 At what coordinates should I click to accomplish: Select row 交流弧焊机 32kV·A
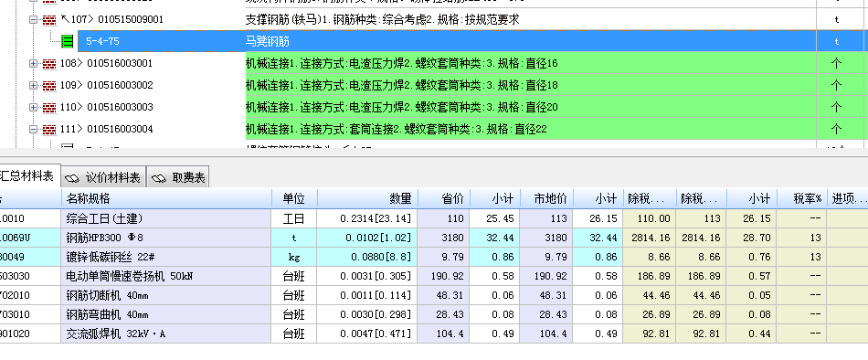point(434,334)
